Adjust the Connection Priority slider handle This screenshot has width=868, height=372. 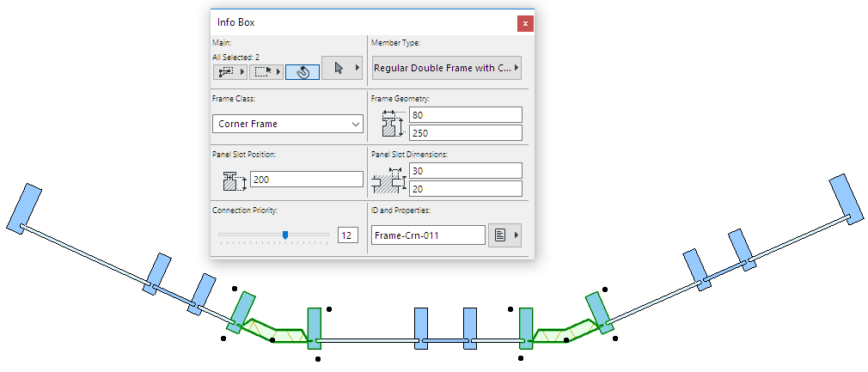[285, 235]
